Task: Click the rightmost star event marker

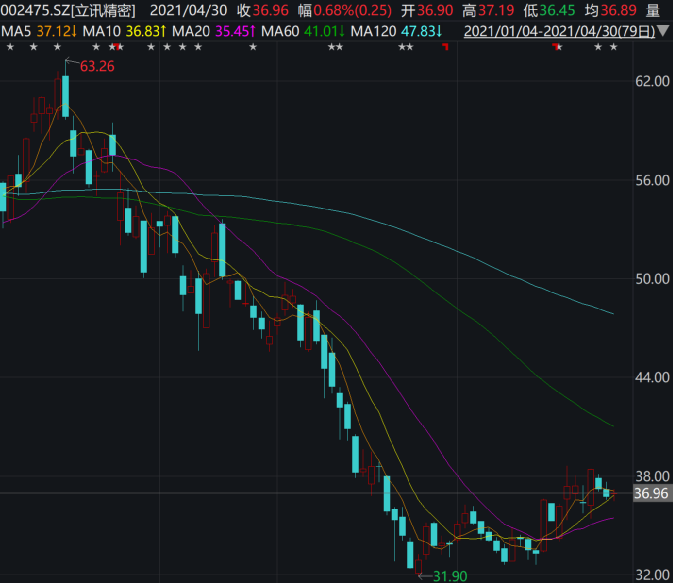Action: pos(613,48)
